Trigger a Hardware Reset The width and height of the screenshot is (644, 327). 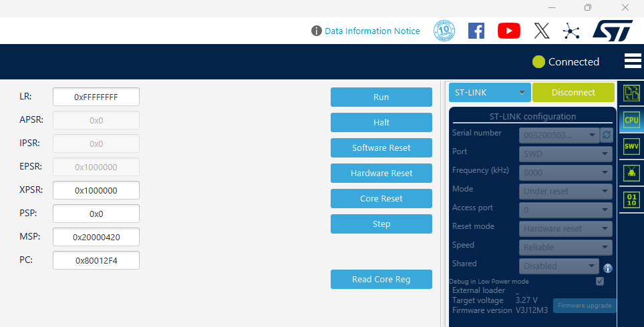coord(381,173)
